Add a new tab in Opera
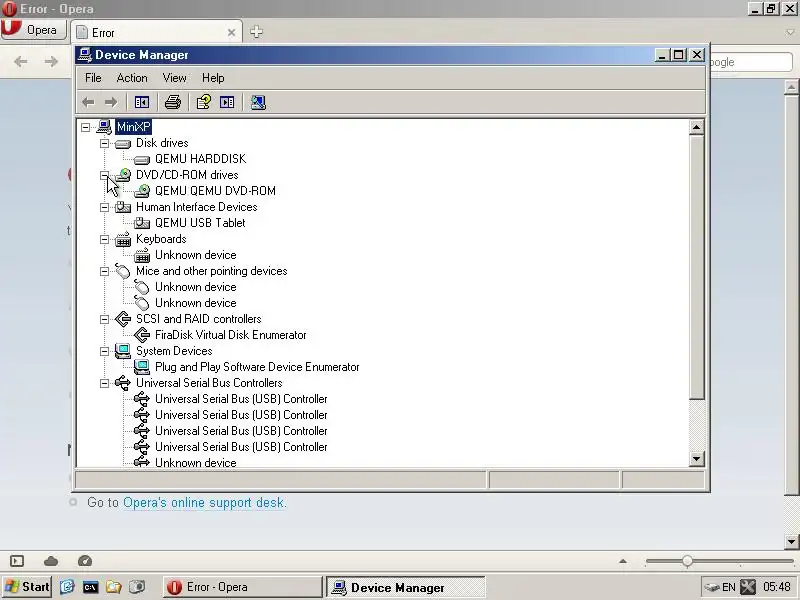This screenshot has width=800, height=600. (256, 32)
